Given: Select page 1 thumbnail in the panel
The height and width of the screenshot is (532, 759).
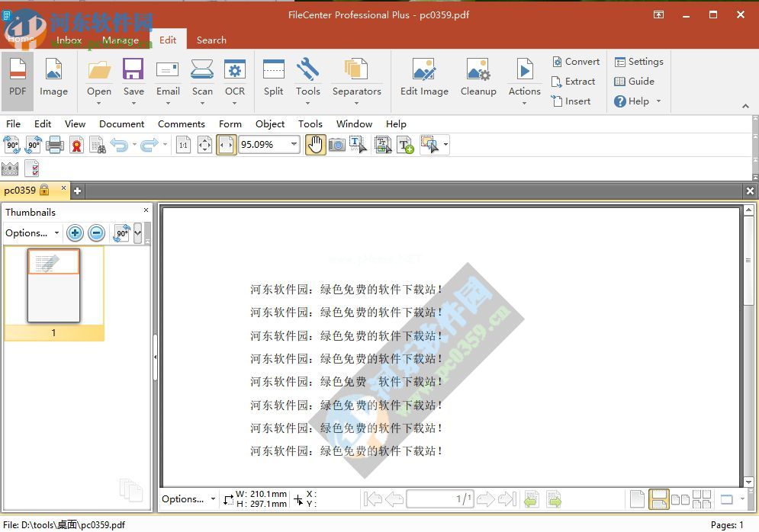Looking at the screenshot, I should point(53,286).
